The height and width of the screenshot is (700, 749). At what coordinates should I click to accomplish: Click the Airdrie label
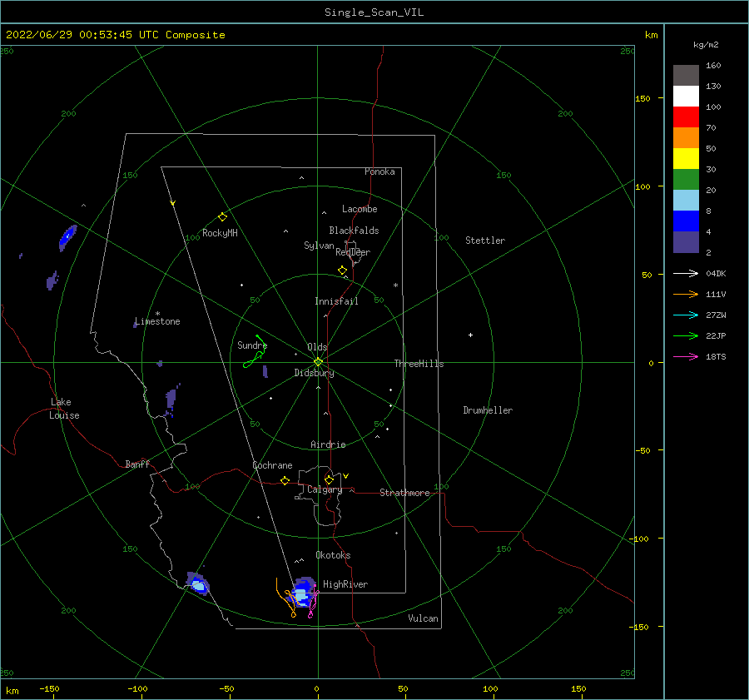pyautogui.click(x=328, y=444)
